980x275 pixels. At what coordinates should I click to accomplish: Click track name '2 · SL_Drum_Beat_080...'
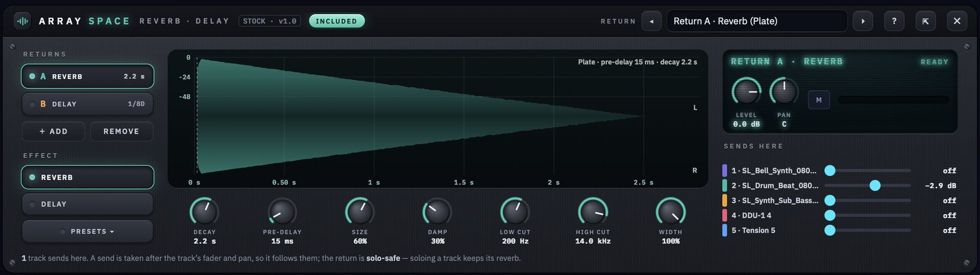pos(775,186)
